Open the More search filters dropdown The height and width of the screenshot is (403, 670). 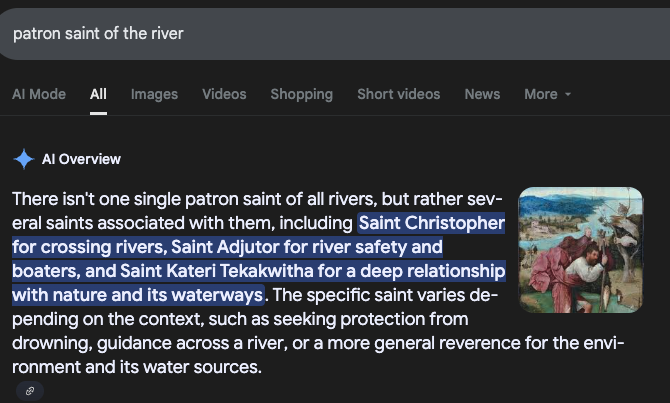pyautogui.click(x=548, y=94)
